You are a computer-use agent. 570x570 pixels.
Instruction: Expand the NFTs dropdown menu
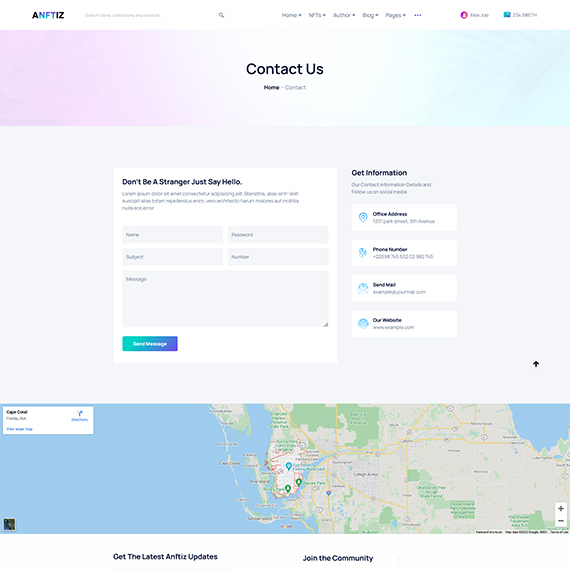[317, 15]
